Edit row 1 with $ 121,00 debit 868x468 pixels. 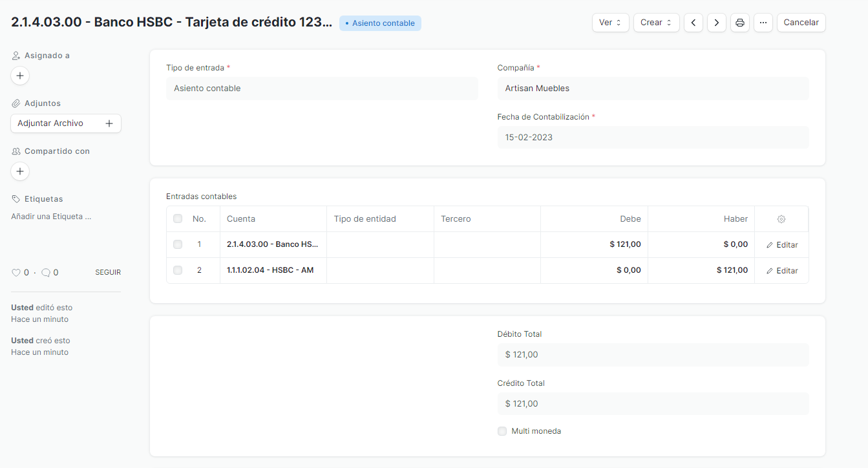point(781,245)
